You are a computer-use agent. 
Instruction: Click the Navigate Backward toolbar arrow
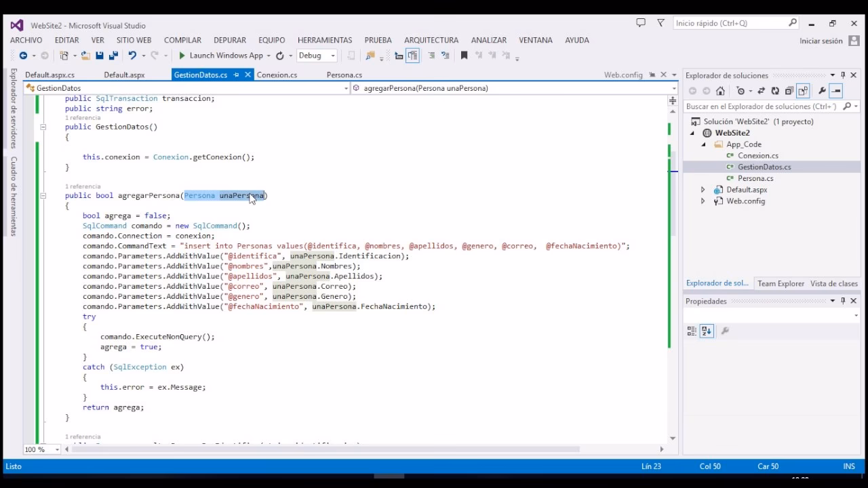pyautogui.click(x=23, y=56)
